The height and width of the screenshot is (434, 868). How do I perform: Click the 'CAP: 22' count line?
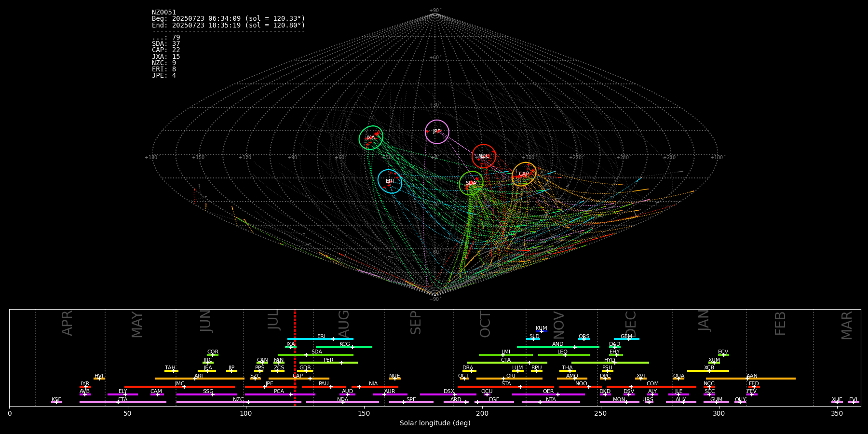[166, 50]
